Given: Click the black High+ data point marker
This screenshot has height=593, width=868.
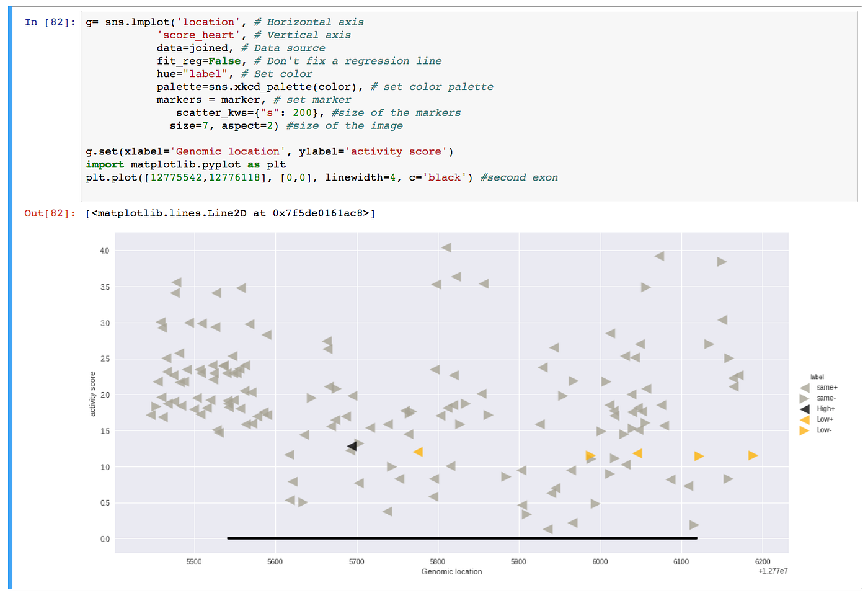Looking at the screenshot, I should point(353,446).
